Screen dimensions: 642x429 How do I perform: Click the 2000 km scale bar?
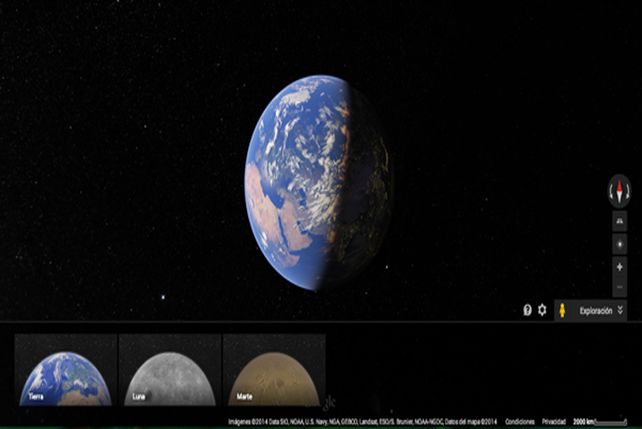point(600,421)
